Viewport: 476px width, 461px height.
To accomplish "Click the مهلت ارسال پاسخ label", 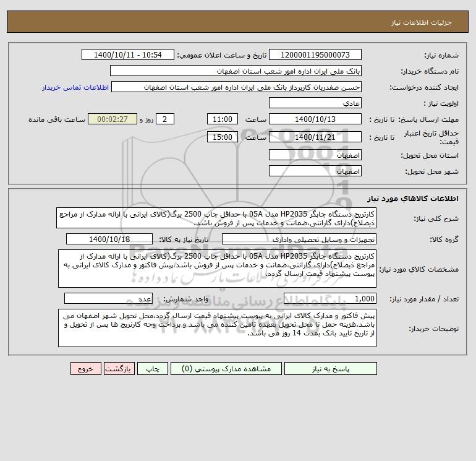I will pos(428,119).
